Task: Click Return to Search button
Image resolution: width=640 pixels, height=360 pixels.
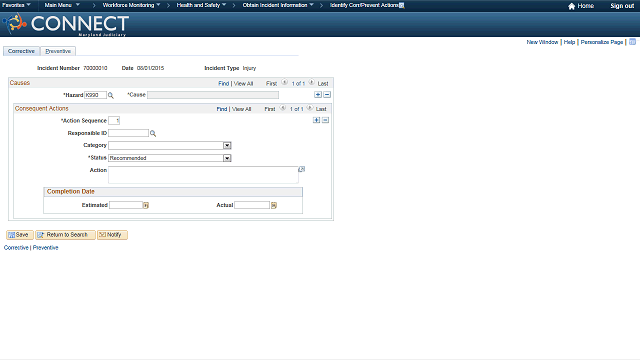Action: [65, 235]
